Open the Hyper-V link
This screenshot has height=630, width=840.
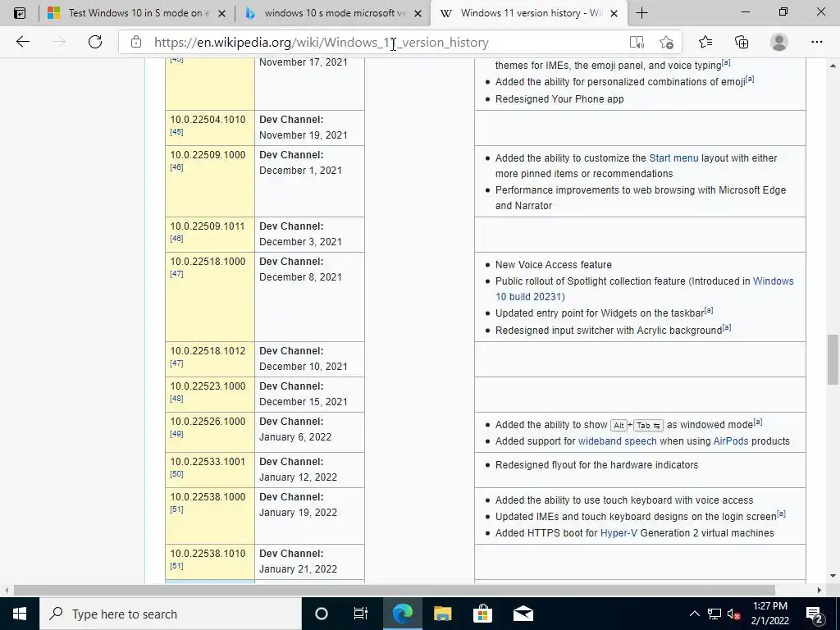coord(619,533)
